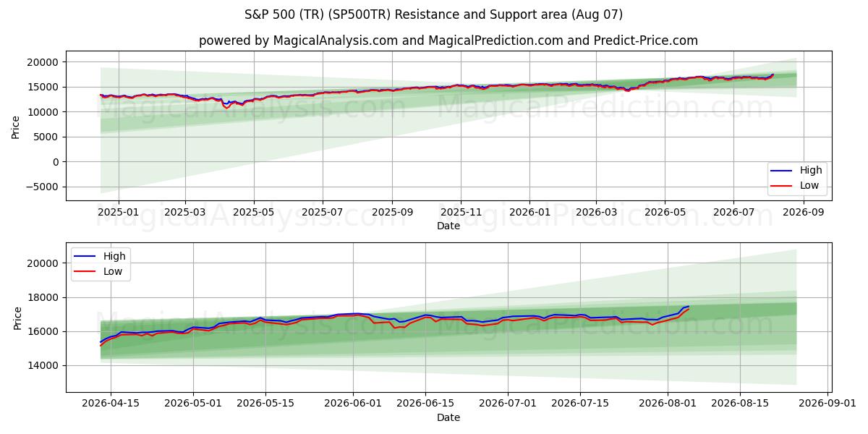Click the 2025-09 tick label on top chart

click(x=392, y=213)
